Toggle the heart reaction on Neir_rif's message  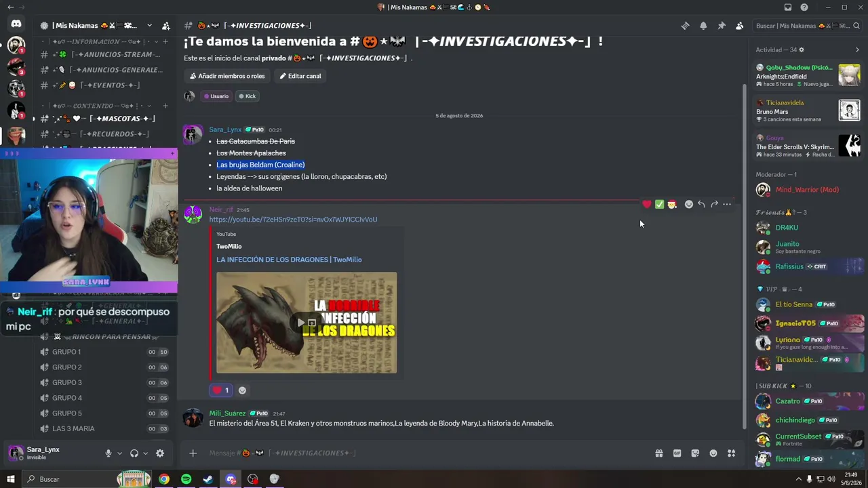coord(220,390)
